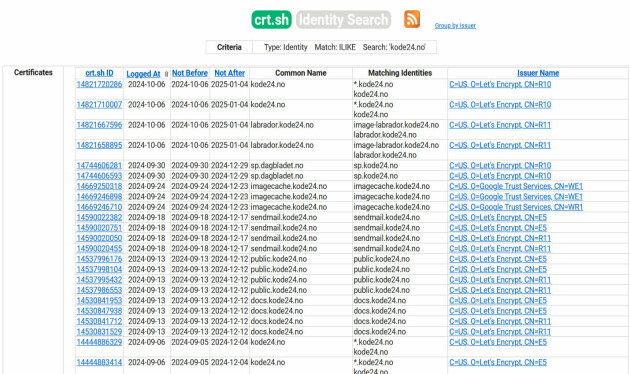Select common name sp.dagbladet.no in row 14744606281
The height and width of the screenshot is (374, 630).
277,166
